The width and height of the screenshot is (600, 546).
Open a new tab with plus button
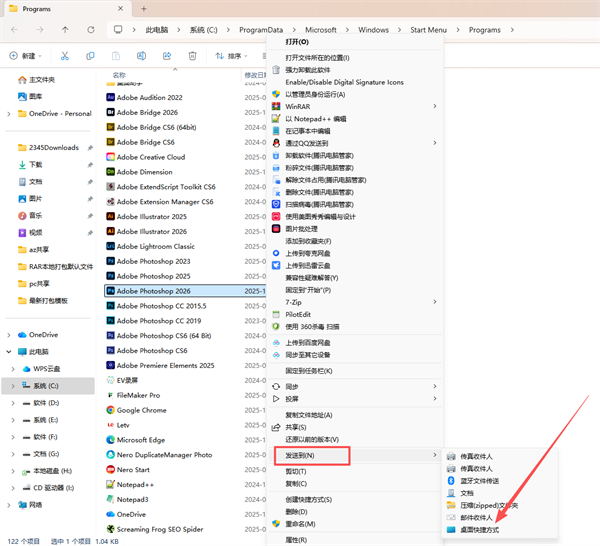tap(144, 8)
